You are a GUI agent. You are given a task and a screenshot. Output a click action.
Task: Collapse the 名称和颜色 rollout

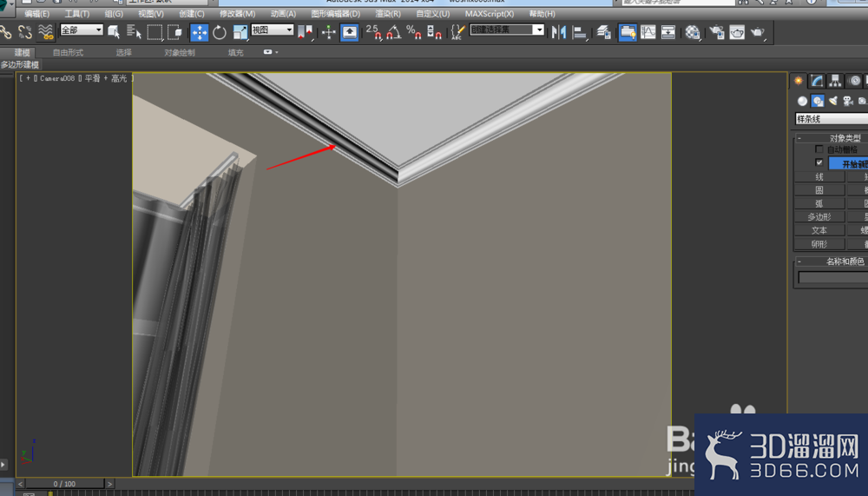tap(832, 261)
